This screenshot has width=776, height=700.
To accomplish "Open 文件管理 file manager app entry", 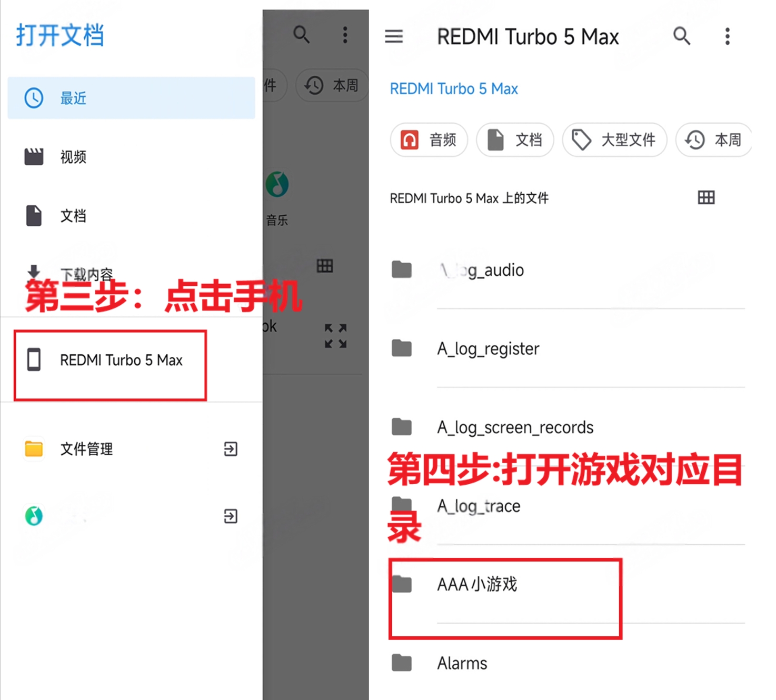I will 86,449.
